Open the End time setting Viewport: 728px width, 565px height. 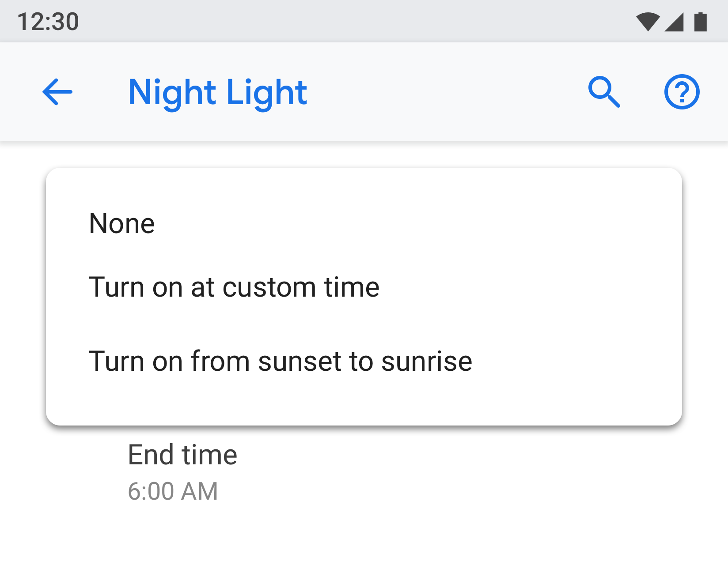[x=182, y=455]
